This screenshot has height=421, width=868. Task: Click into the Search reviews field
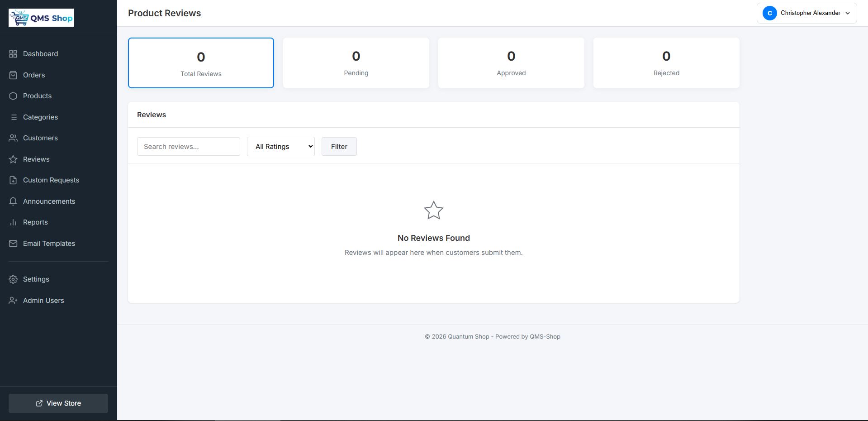(x=188, y=147)
